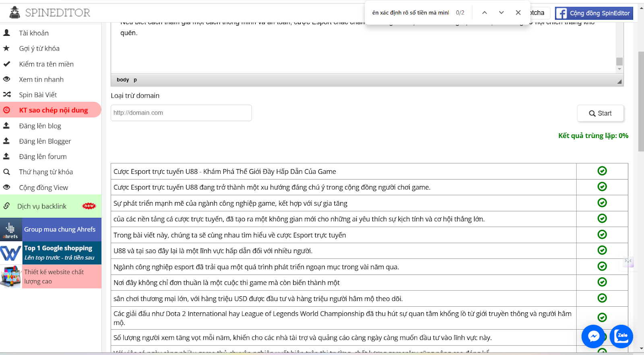644x355 pixels.
Task: Click the p tag in editor path bar
Action: [x=135, y=80]
